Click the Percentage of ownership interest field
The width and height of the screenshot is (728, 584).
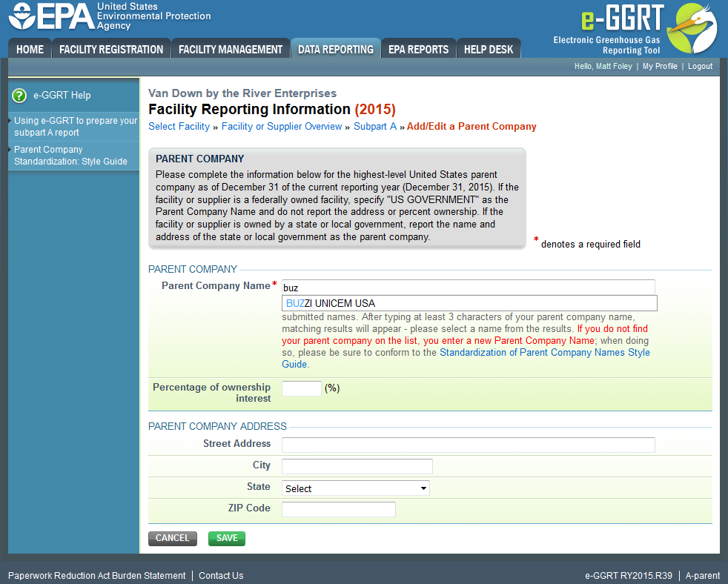(x=301, y=388)
